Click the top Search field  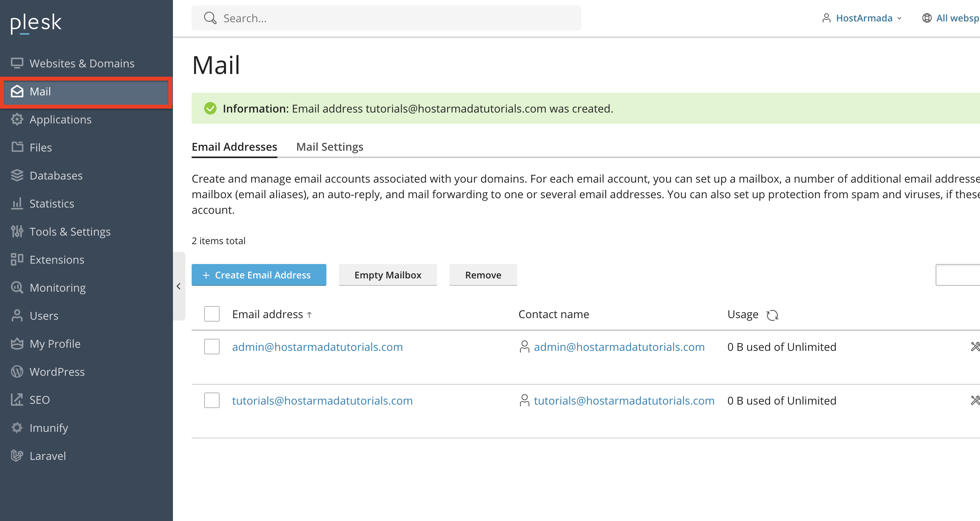click(386, 18)
